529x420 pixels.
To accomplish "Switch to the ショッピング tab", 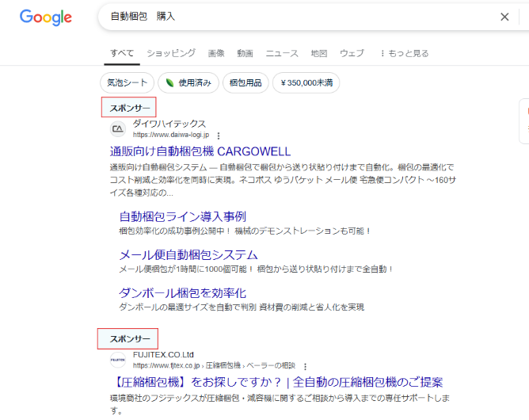I will coord(171,53).
